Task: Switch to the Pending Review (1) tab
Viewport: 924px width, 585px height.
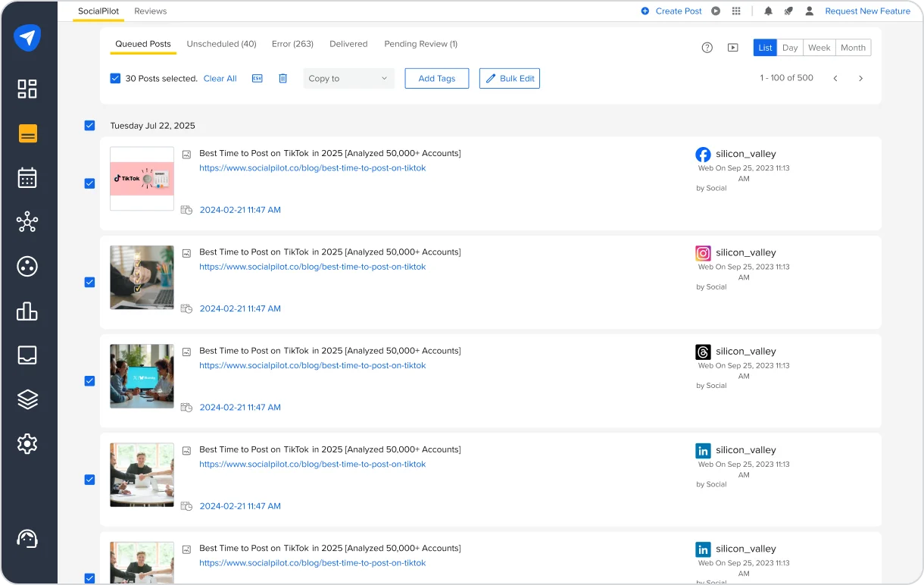Action: coord(420,44)
